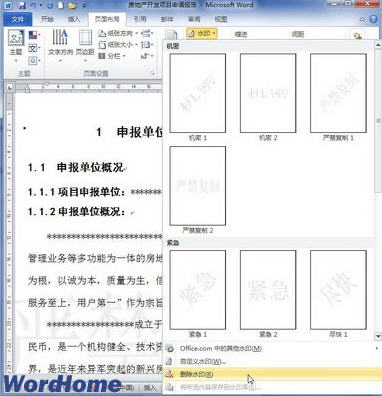The image size is (382, 396).
Task: Open the Hyphenation icon dropdown
Action: click(147, 56)
